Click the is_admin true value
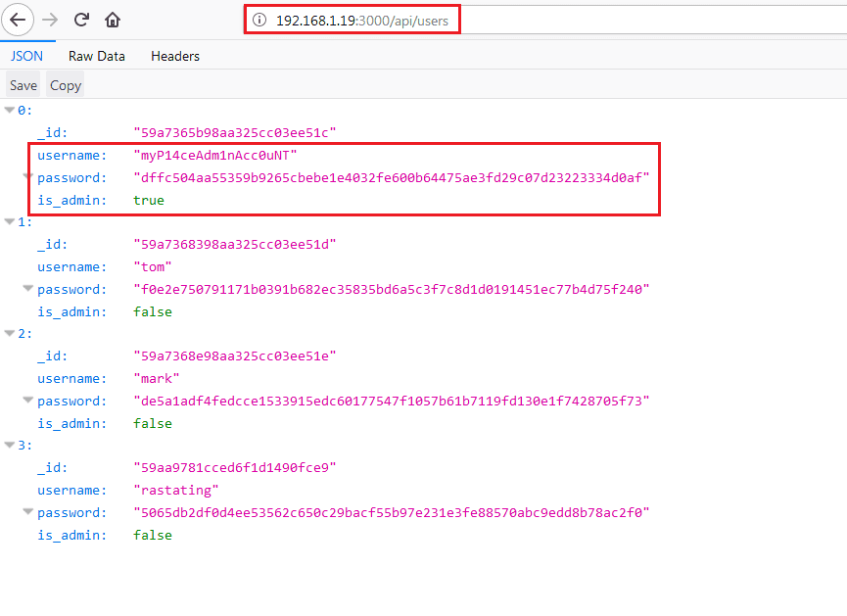Viewport: 847px width, 616px height. 149,200
